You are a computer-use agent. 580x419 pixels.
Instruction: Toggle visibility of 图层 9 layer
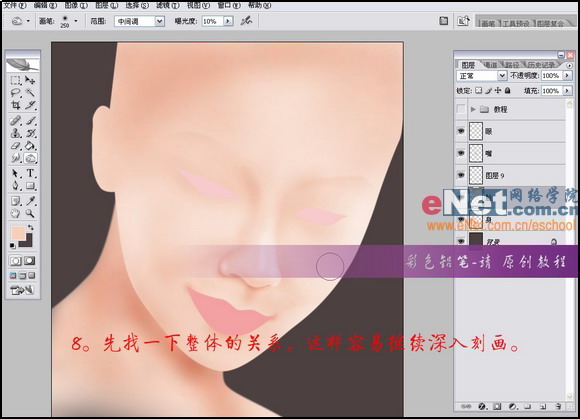tap(461, 175)
